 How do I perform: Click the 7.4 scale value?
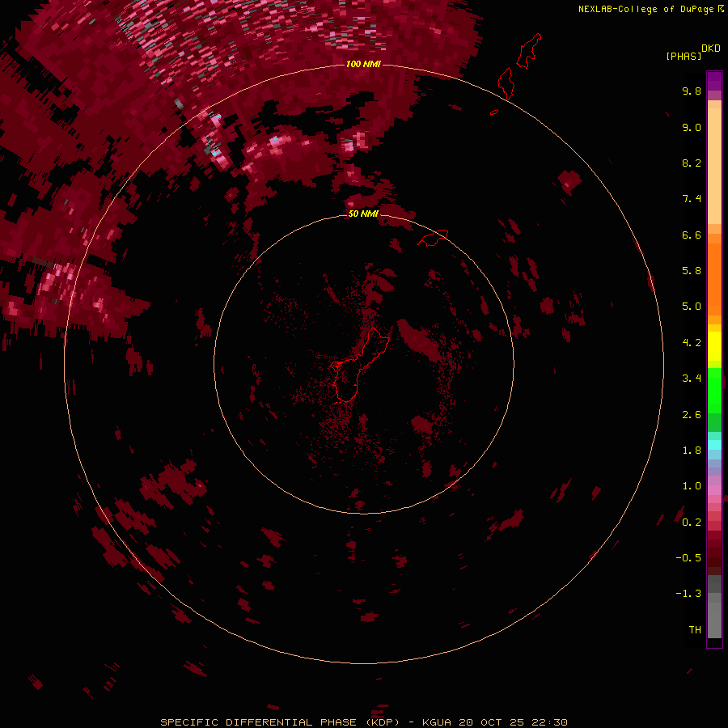click(x=692, y=199)
